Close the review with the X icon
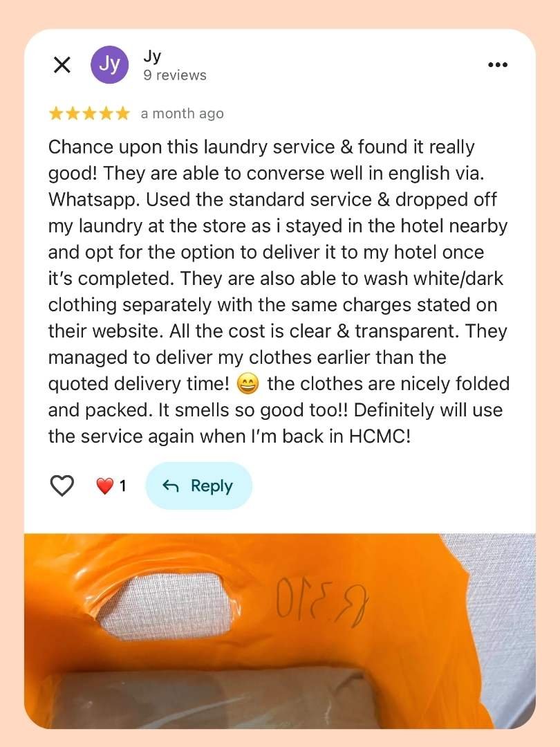The height and width of the screenshot is (747, 560). pos(62,65)
